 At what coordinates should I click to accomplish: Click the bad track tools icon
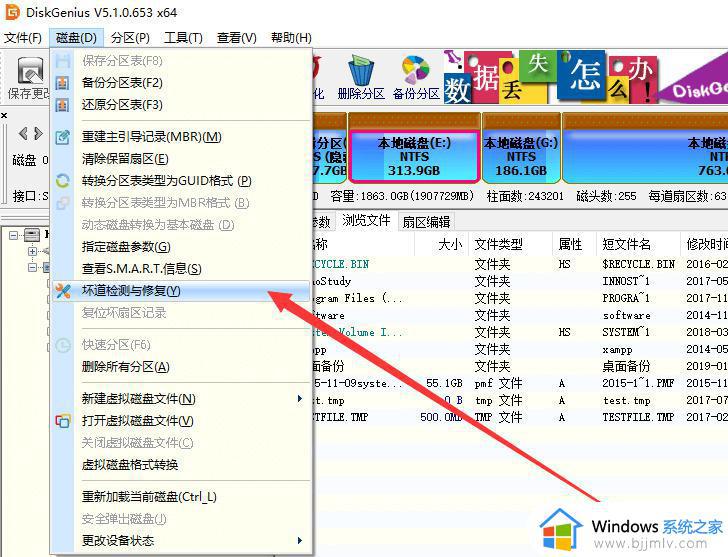click(62, 291)
